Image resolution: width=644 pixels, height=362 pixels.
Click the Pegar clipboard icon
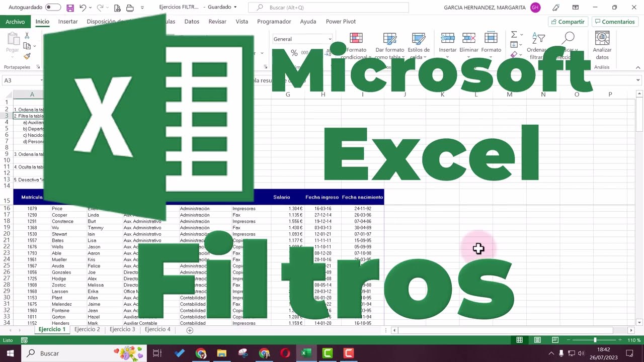[13, 39]
